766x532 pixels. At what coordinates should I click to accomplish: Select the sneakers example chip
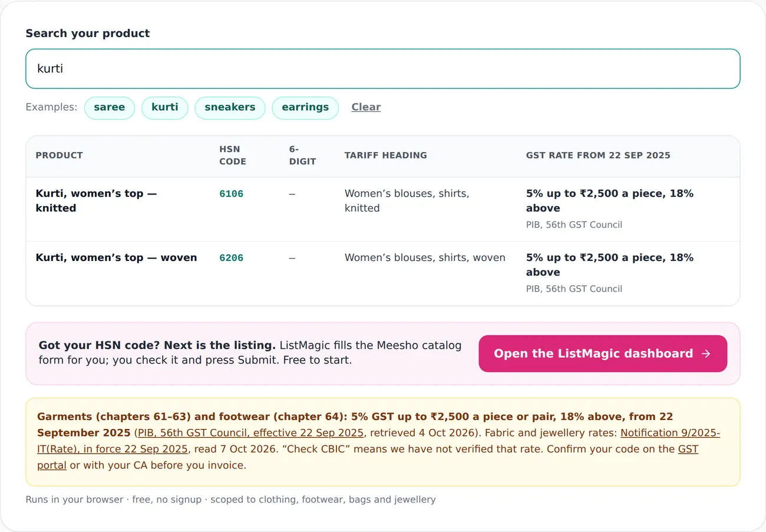[230, 108]
